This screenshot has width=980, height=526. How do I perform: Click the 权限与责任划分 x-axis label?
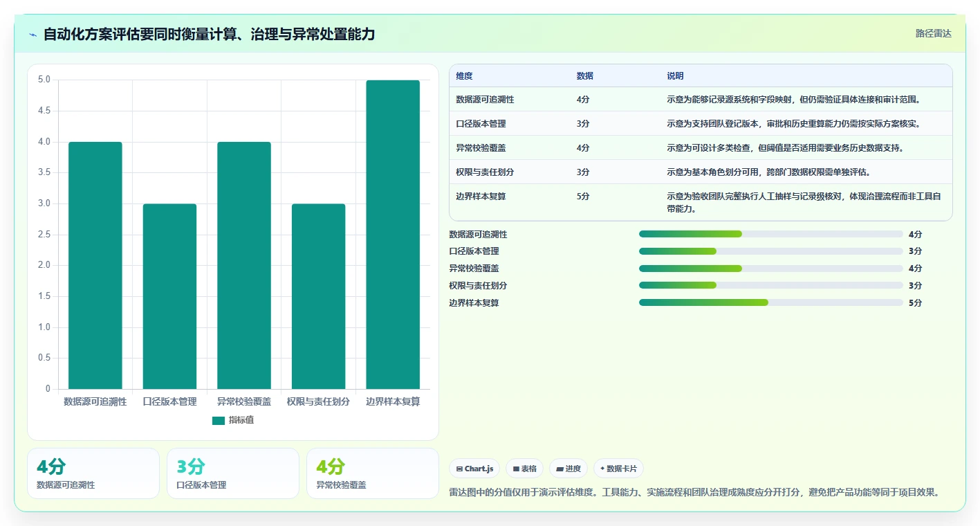tap(318, 401)
